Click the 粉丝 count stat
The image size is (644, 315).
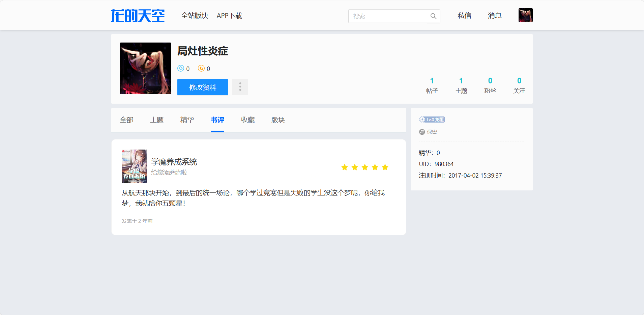490,85
